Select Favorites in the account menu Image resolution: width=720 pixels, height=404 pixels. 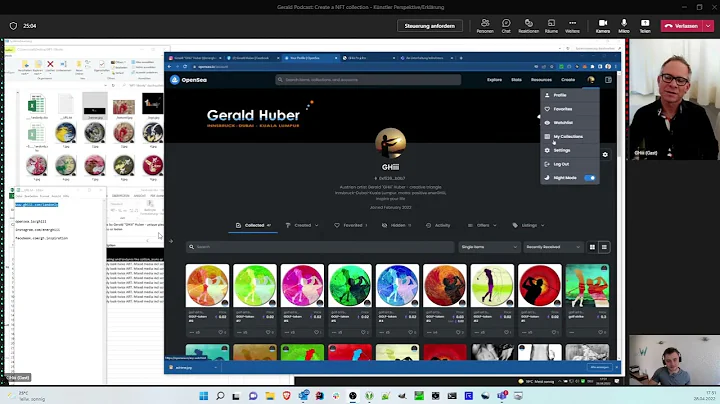point(570,109)
